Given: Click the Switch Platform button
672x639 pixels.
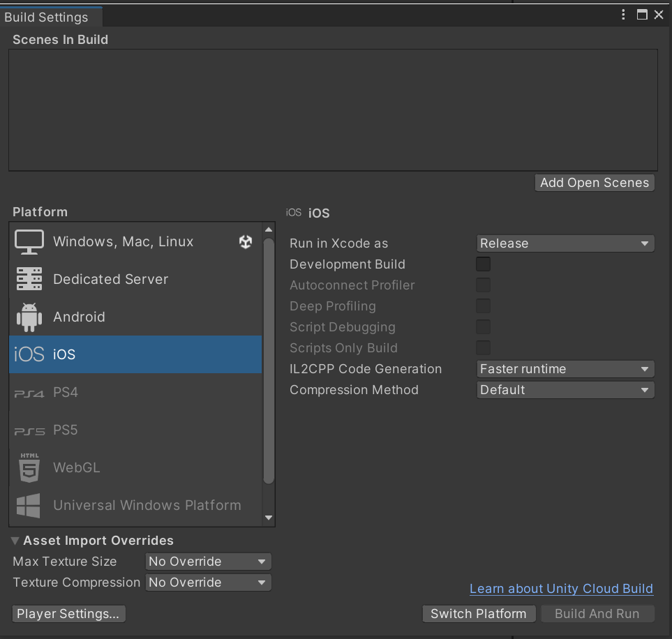Looking at the screenshot, I should [479, 614].
